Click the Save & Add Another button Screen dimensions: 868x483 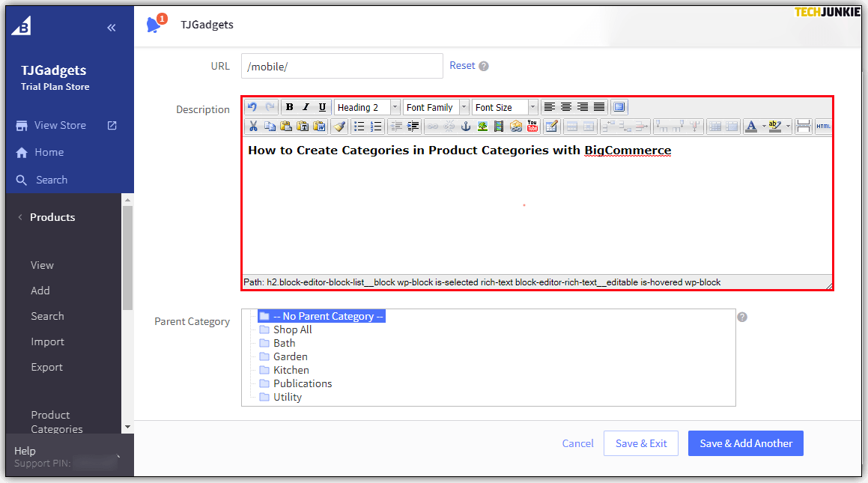click(x=745, y=443)
